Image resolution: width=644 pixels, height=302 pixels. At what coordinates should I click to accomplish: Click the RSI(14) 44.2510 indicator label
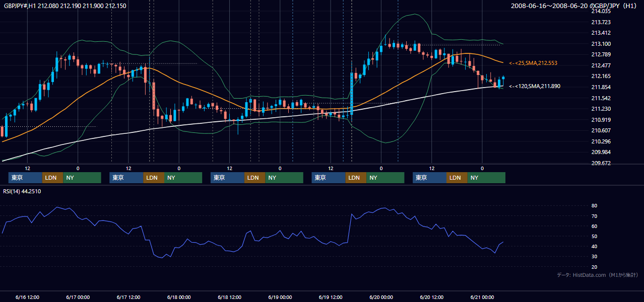(x=22, y=191)
